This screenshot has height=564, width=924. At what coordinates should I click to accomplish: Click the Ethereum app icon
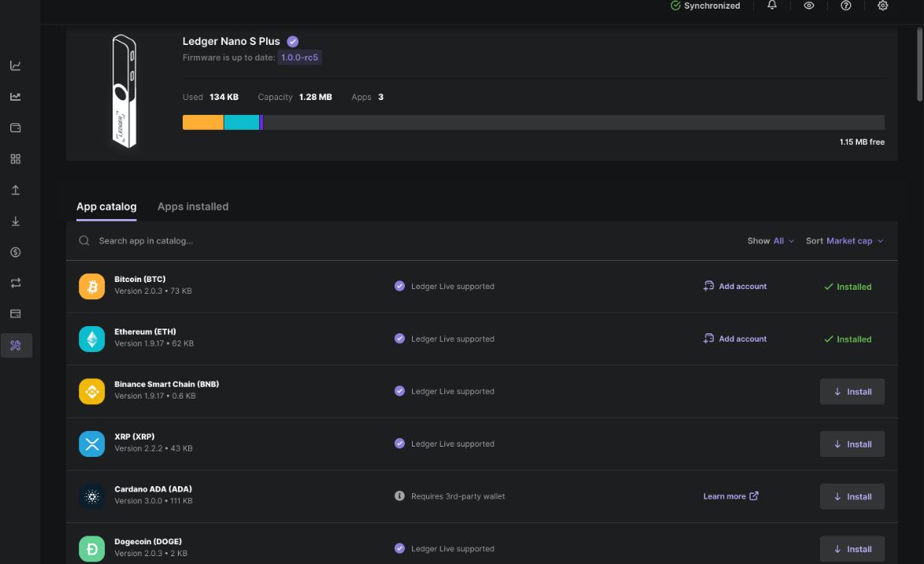point(92,339)
